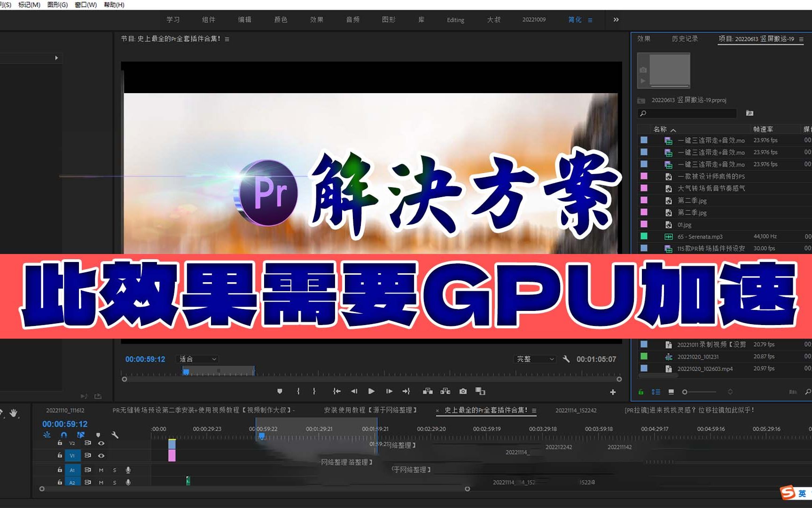Image resolution: width=812 pixels, height=508 pixels.
Task: Play the program monitor sequence
Action: point(371,391)
